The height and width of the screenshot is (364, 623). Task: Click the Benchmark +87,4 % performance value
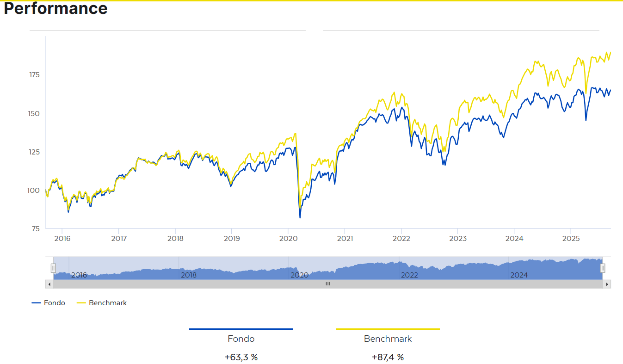tap(388, 357)
